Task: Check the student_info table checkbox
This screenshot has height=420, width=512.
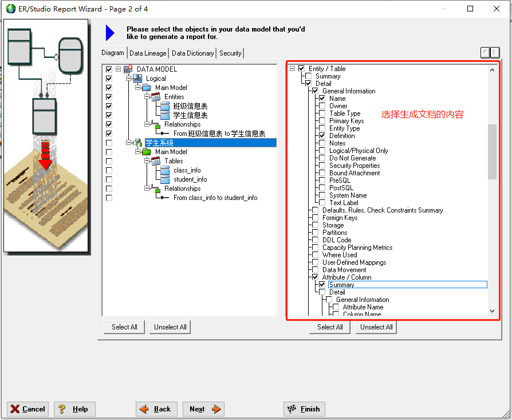Action: click(109, 179)
